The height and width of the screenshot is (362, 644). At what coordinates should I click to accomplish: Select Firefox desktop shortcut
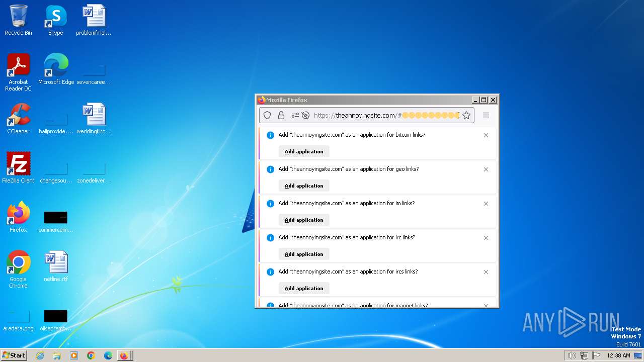click(x=18, y=217)
